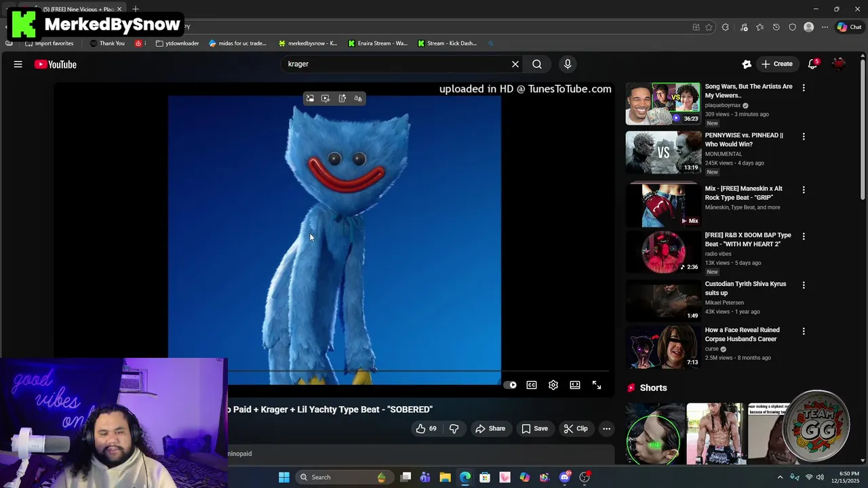Open the 'radio vibes' channel link
Screen dimensions: 868x488
click(x=718, y=254)
